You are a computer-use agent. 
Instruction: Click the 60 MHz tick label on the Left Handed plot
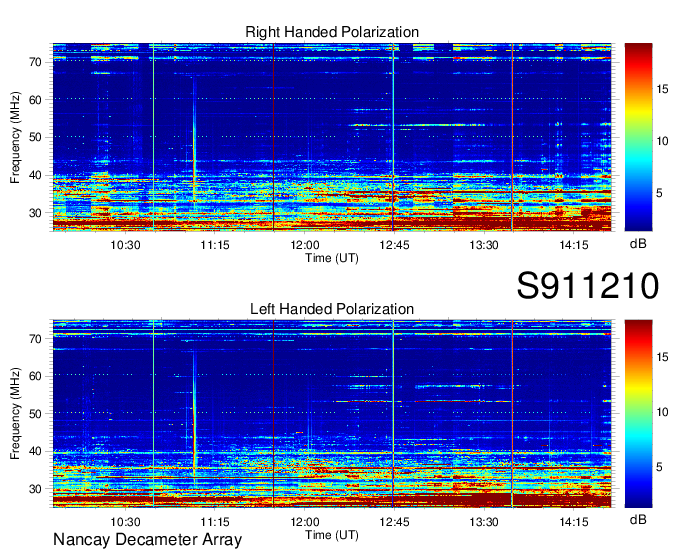36,376
